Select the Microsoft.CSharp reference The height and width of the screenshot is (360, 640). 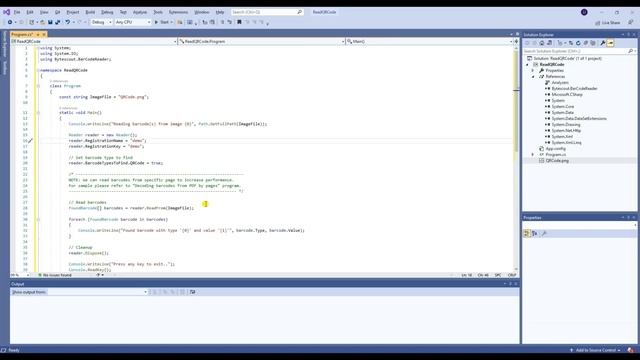click(x=567, y=94)
